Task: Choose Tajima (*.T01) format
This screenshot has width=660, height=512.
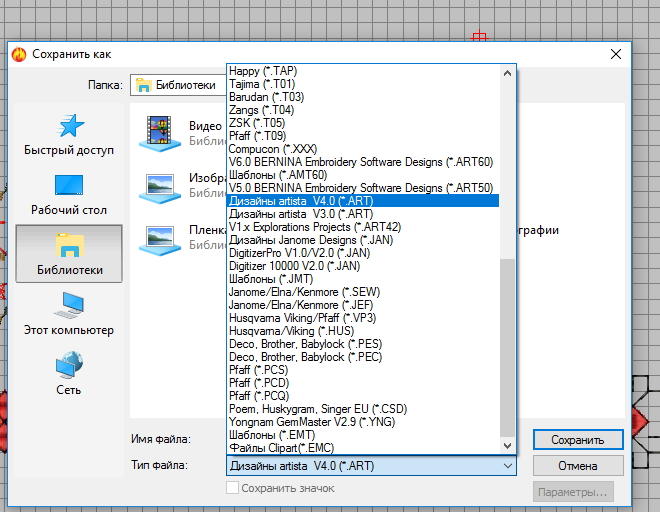Action: [263, 84]
